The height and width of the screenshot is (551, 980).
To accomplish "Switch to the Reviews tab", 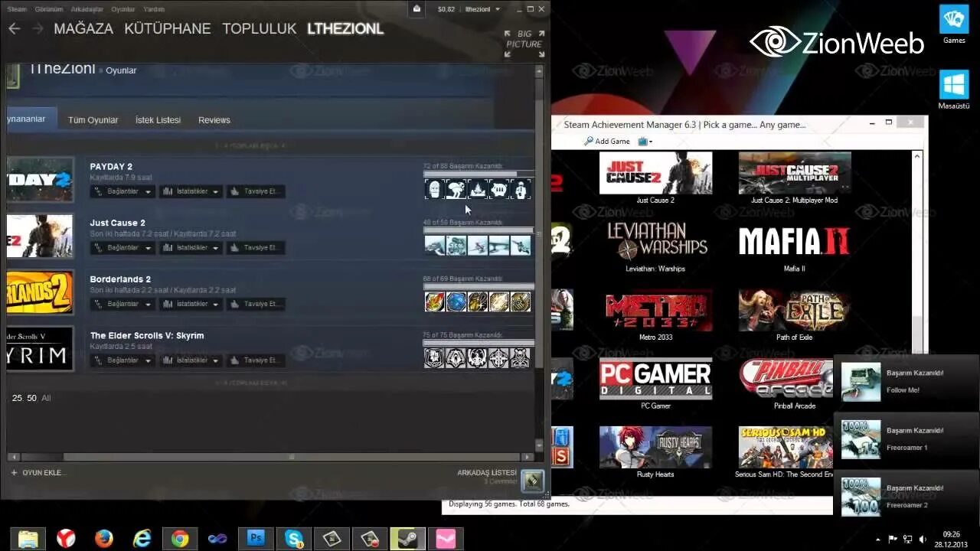I will click(x=214, y=120).
